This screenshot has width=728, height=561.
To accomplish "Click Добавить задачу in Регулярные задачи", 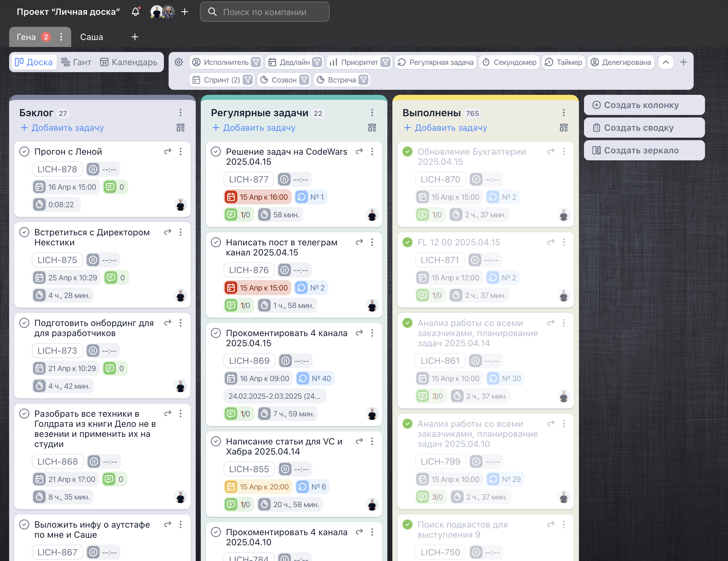I will coord(254,128).
